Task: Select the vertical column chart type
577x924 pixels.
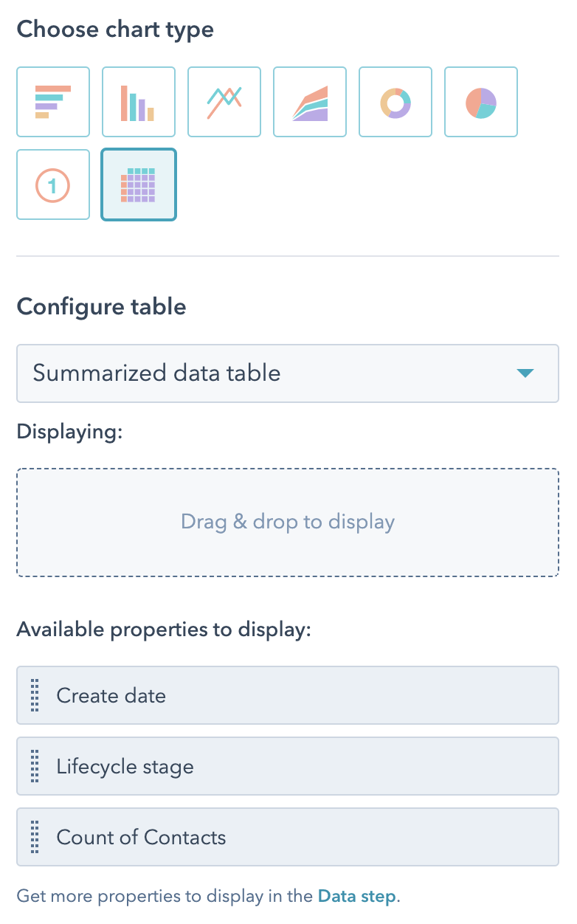Action: pyautogui.click(x=139, y=102)
